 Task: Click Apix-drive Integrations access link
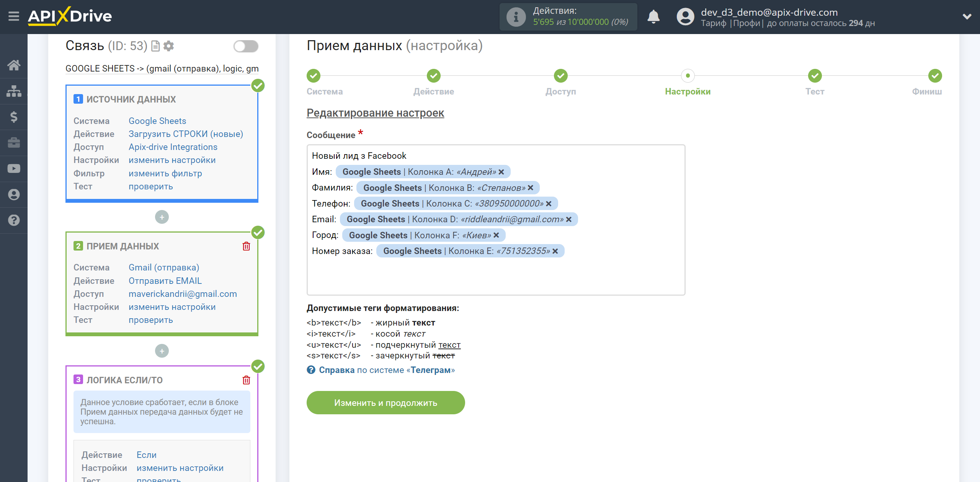point(173,147)
